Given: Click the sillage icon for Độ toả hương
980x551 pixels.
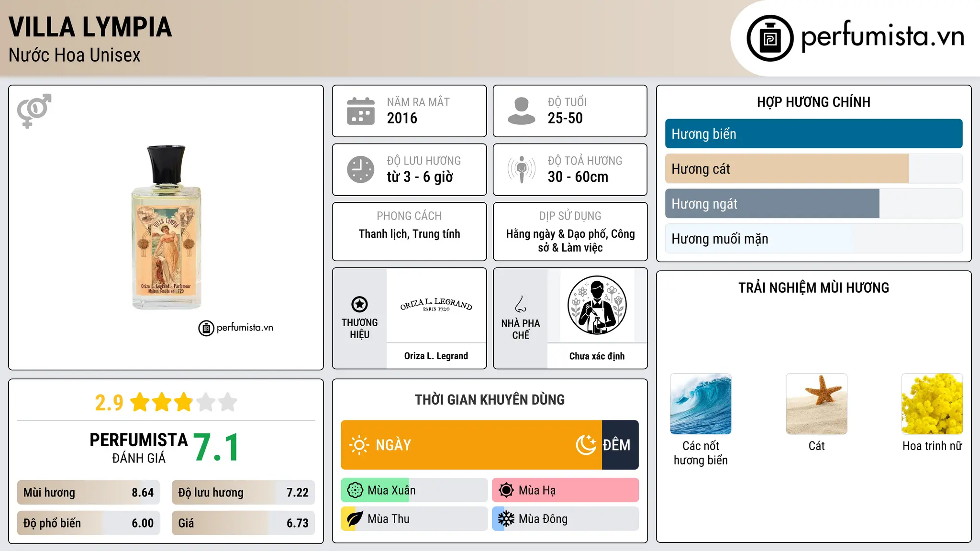Looking at the screenshot, I should click(522, 169).
